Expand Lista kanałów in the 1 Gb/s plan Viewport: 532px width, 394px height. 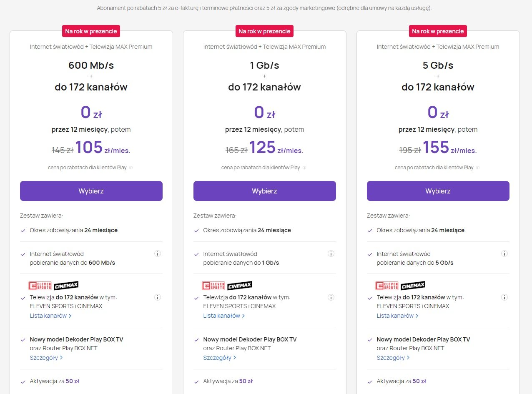224,316
